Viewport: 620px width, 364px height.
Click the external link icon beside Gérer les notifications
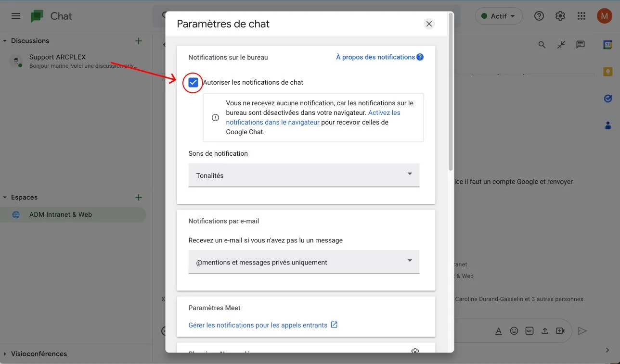pyautogui.click(x=334, y=325)
